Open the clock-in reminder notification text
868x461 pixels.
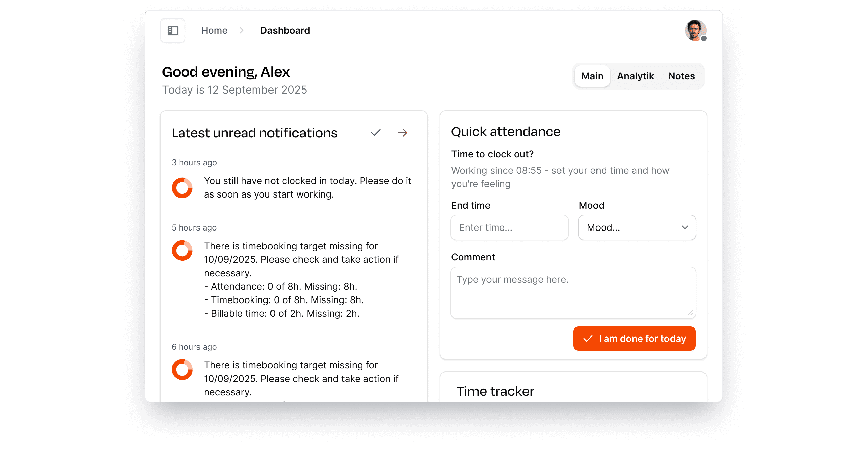point(307,188)
